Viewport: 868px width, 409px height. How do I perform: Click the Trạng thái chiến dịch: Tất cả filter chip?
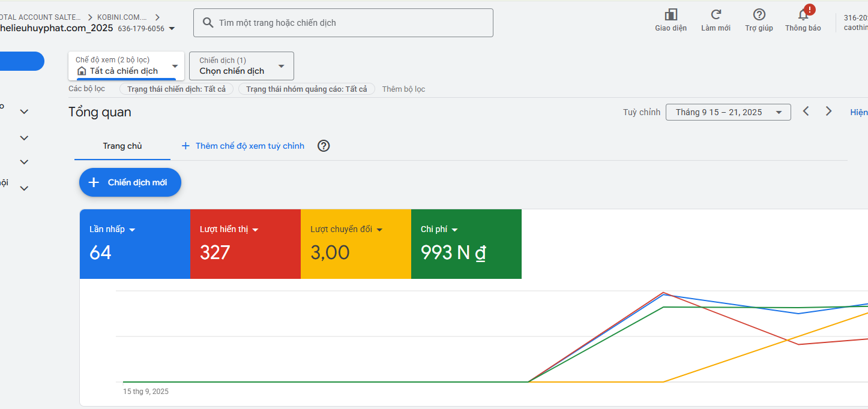[x=176, y=89]
